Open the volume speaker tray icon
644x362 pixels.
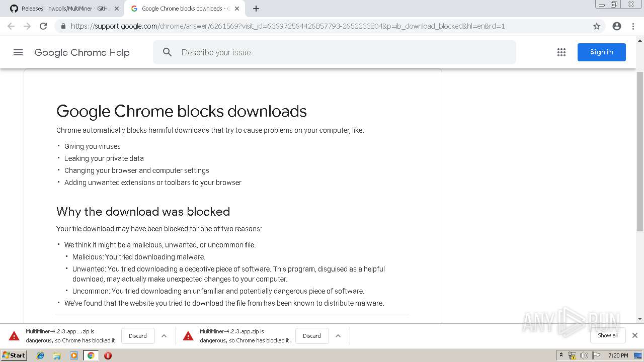(584, 355)
